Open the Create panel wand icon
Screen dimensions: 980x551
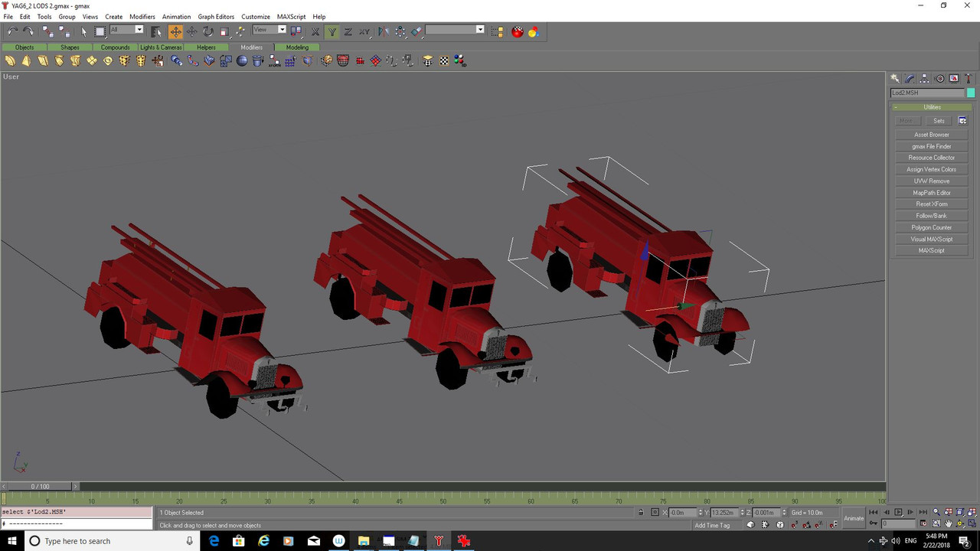[895, 78]
